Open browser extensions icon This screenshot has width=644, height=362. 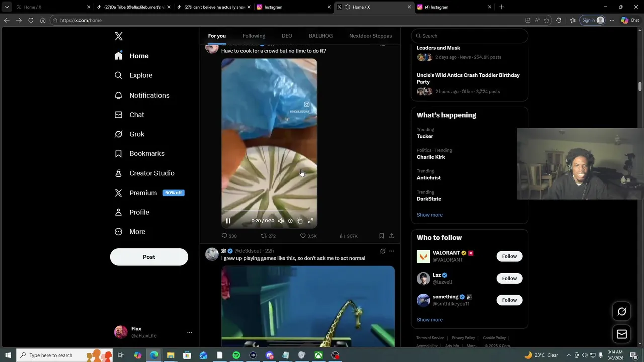559,20
